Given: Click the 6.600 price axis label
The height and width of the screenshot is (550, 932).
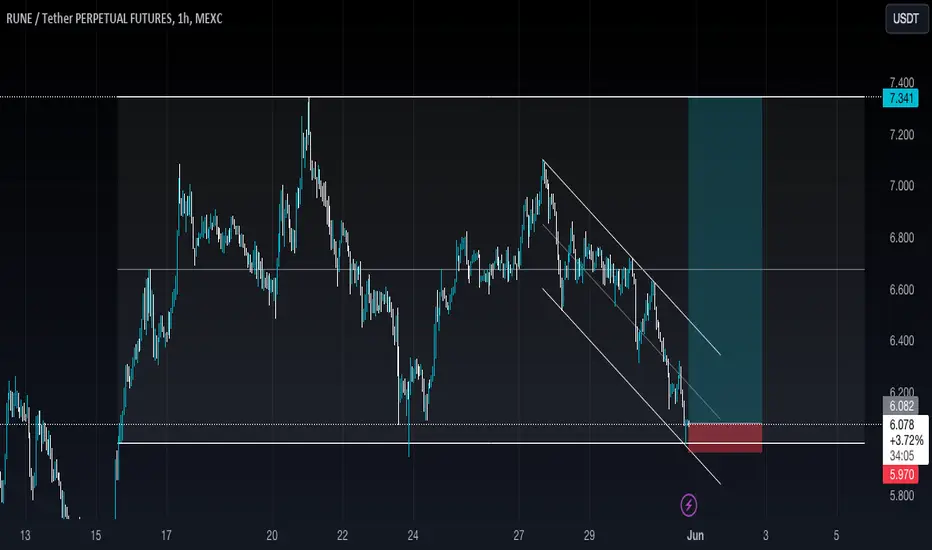Looking at the screenshot, I should (901, 290).
